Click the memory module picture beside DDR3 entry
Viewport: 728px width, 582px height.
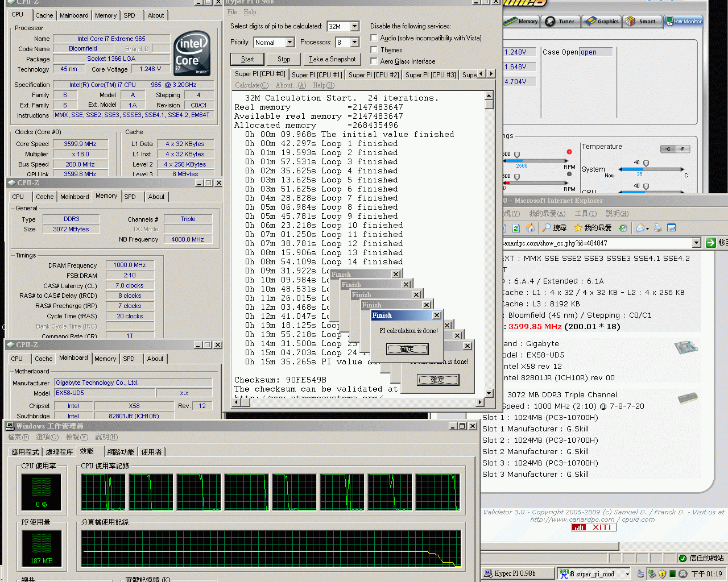tap(688, 398)
